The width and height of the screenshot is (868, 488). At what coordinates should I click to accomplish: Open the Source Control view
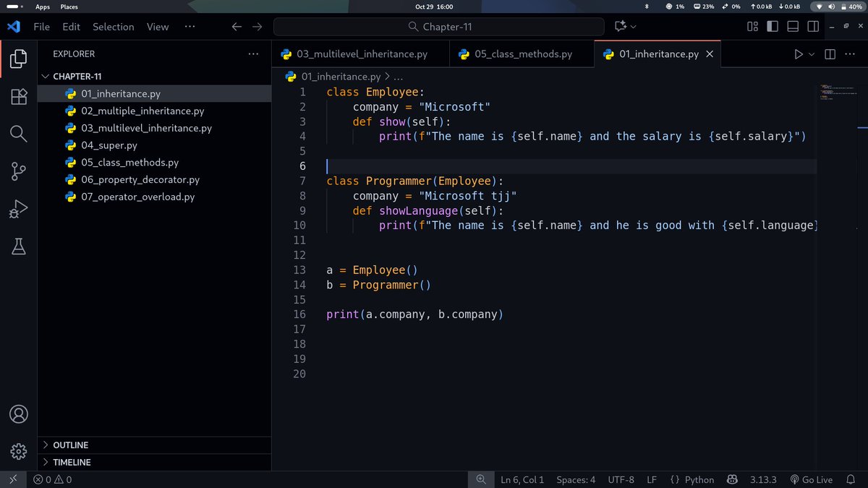pos(19,171)
